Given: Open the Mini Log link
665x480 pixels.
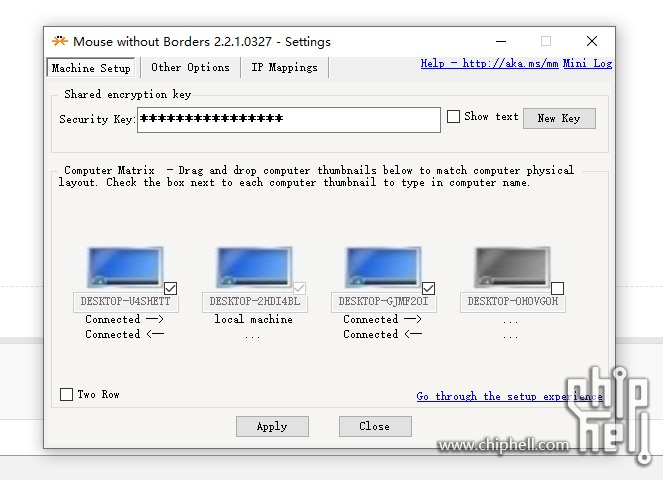Looking at the screenshot, I should [x=587, y=64].
